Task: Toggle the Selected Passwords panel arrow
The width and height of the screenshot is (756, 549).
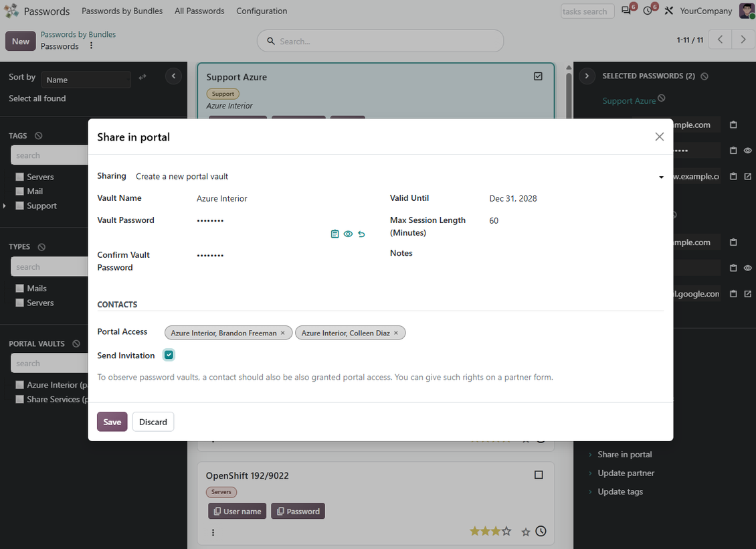Action: [x=587, y=76]
